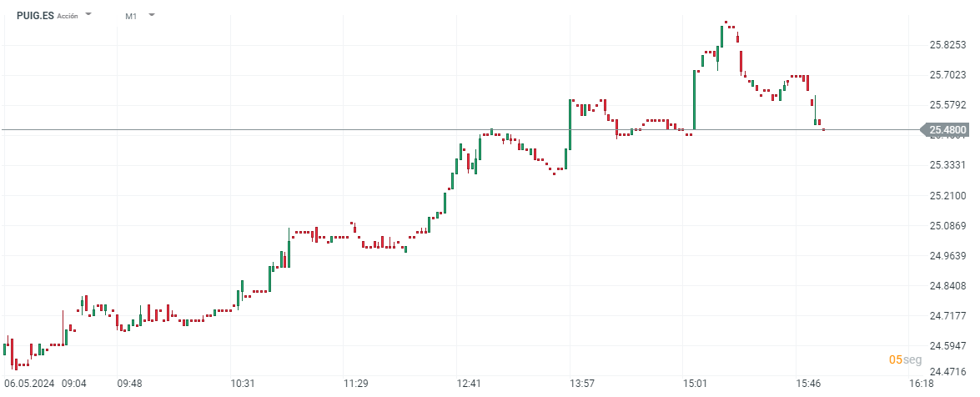Click the 25.0869 price axis label
980x397 pixels.
point(948,225)
